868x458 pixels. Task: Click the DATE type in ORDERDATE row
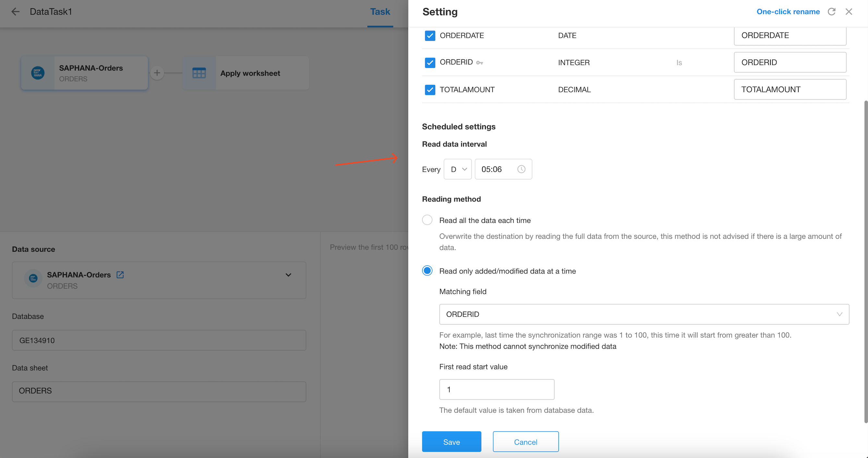567,35
